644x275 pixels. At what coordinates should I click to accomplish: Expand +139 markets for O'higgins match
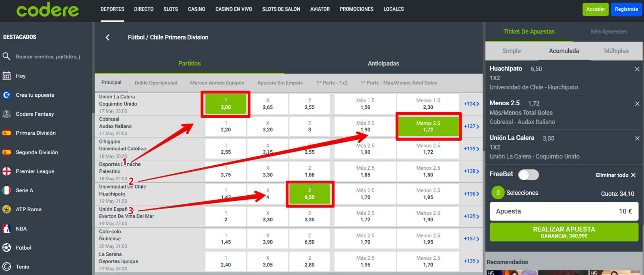471,149
